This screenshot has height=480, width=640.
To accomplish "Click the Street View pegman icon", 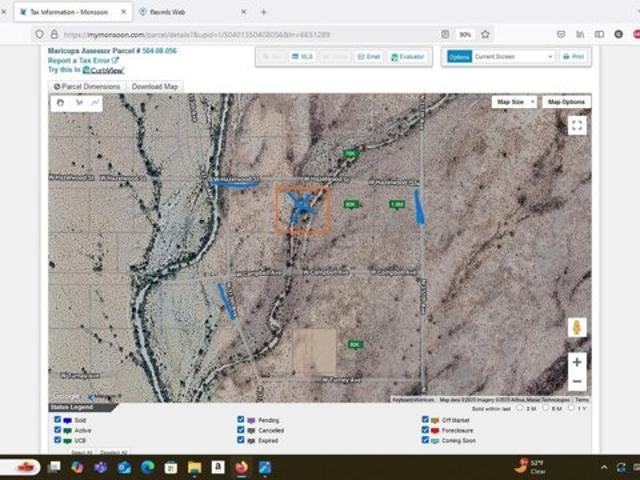I will [576, 327].
